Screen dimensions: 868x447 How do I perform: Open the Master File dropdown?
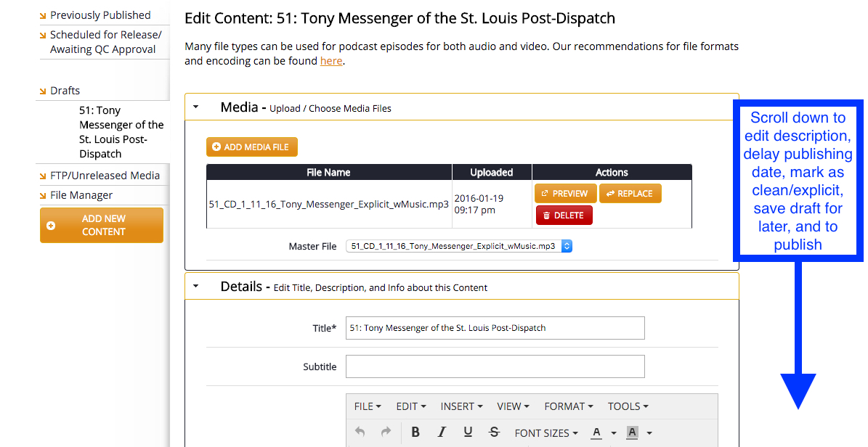459,246
